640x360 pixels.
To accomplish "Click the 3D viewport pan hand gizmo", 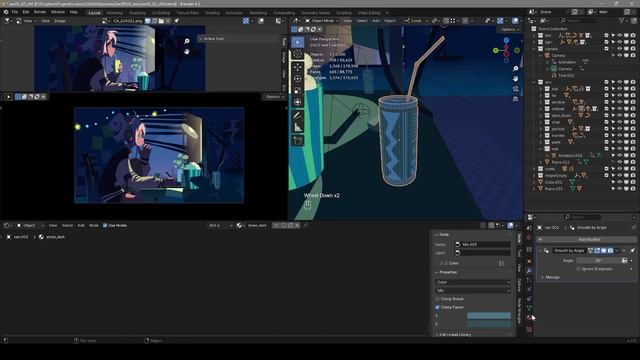I will [516, 78].
